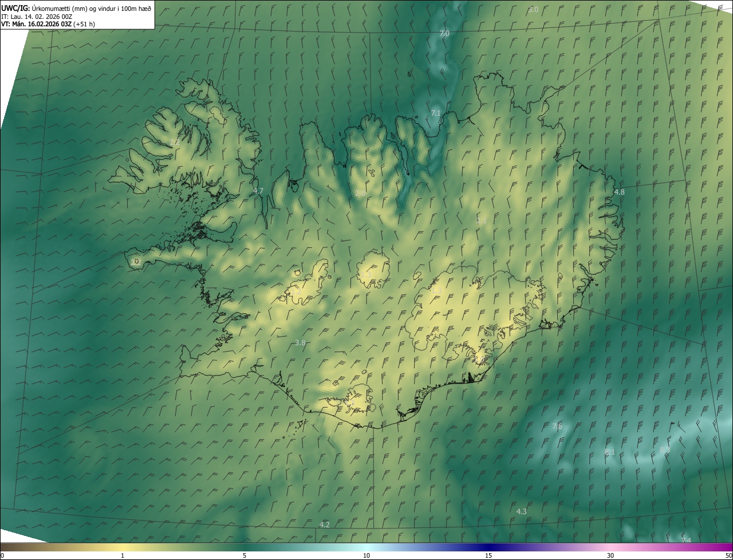733x560 pixels.
Task: Click the 5 tick on the color scale
Action: (x=245, y=555)
